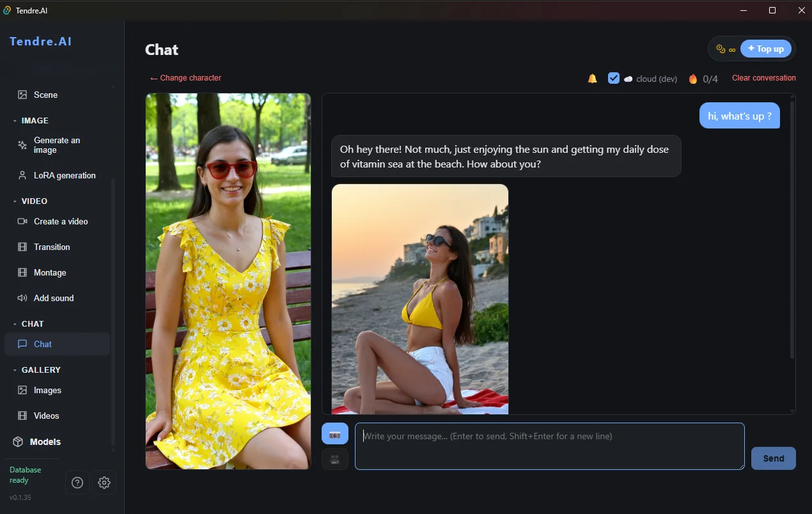Open Create a video page
This screenshot has height=514, width=812.
pyautogui.click(x=57, y=221)
